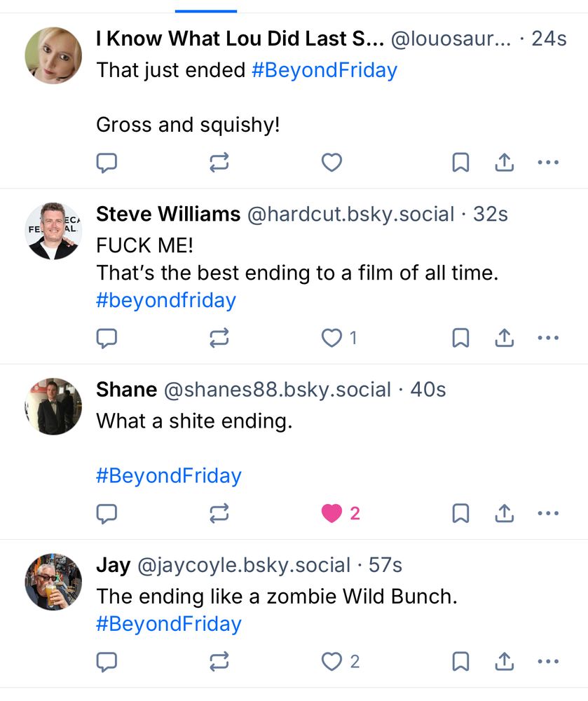
Task: Bookmark Steve Williams' post
Action: tap(460, 339)
